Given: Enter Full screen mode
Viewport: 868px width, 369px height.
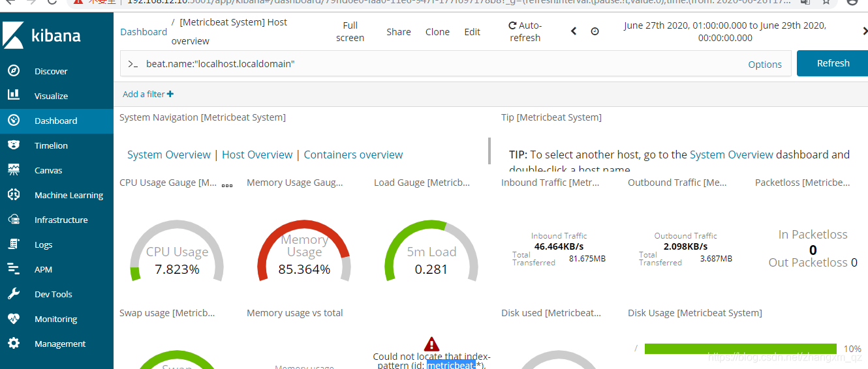Looking at the screenshot, I should 350,31.
